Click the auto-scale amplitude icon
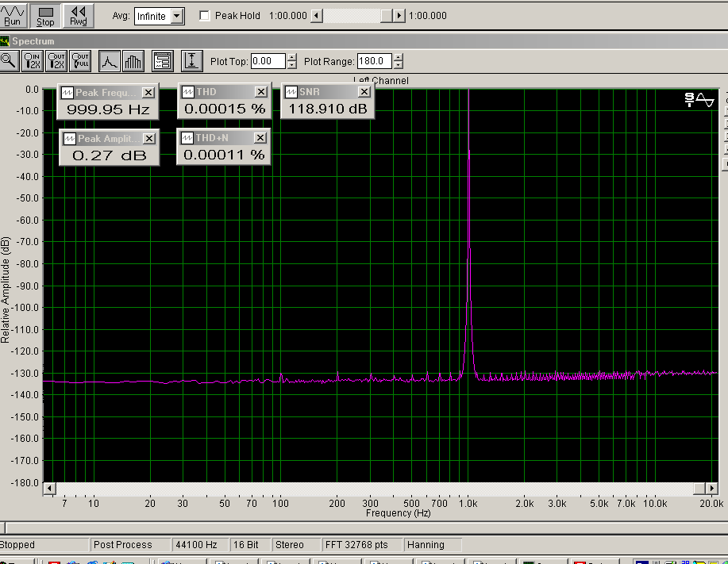 coord(191,60)
